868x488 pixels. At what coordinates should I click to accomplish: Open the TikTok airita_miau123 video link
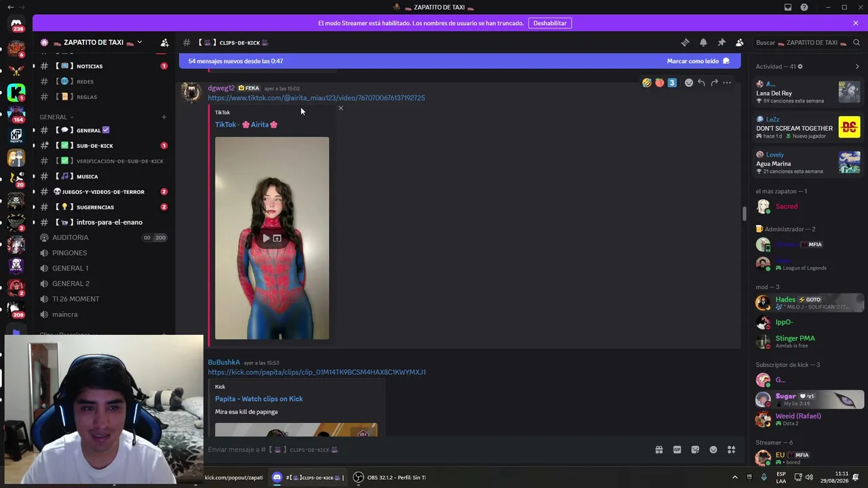[x=316, y=98]
